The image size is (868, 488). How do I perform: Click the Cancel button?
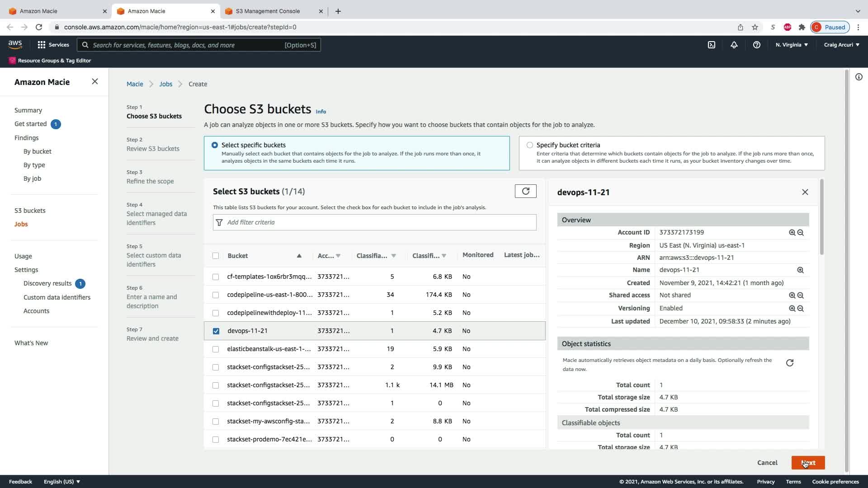pos(767,463)
